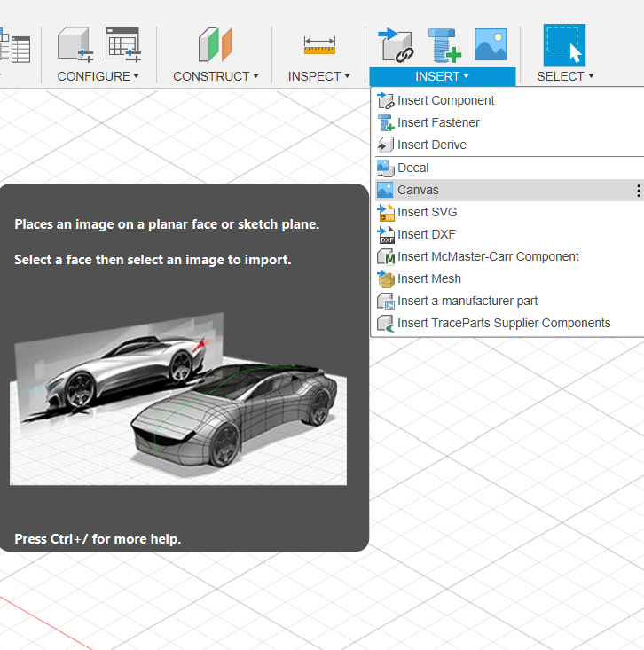Click the Canvas image toolbar icon
The height and width of the screenshot is (650, 644).
(x=491, y=44)
